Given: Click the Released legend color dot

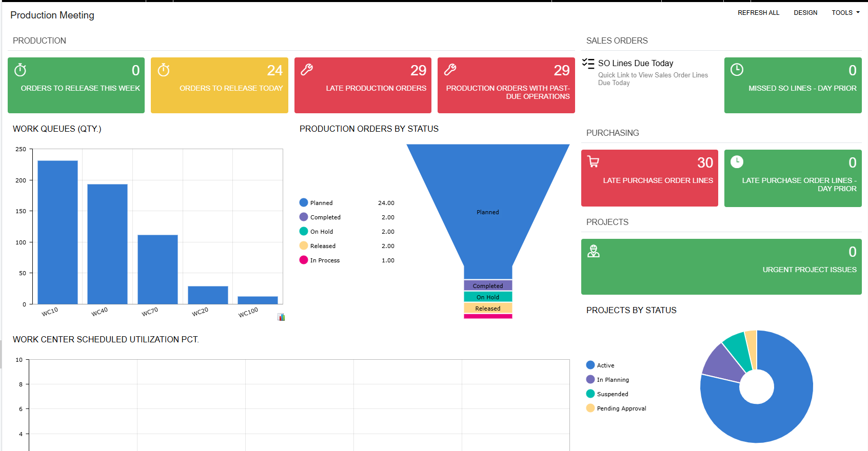Looking at the screenshot, I should pyautogui.click(x=304, y=246).
